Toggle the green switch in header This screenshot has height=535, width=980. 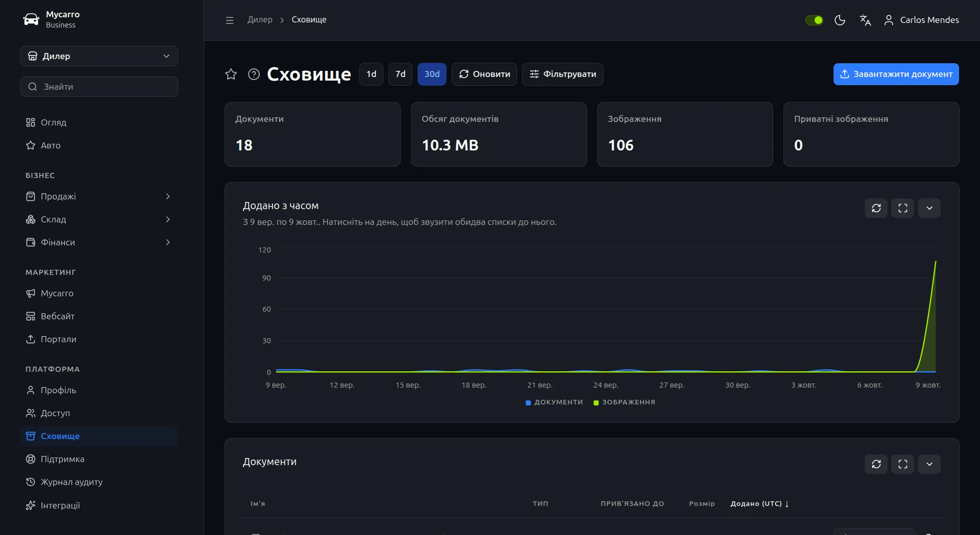[x=814, y=20]
